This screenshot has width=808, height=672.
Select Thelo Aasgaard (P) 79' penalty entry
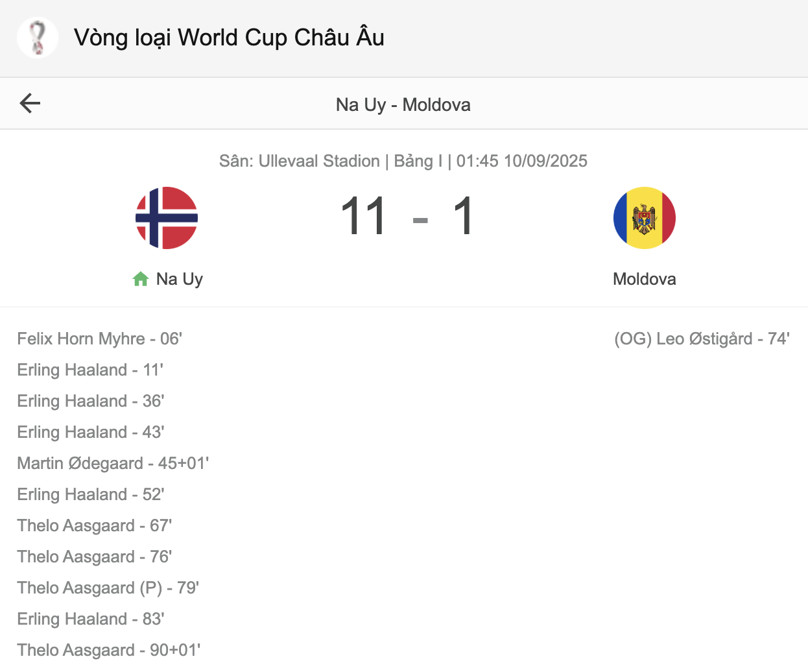108,588
